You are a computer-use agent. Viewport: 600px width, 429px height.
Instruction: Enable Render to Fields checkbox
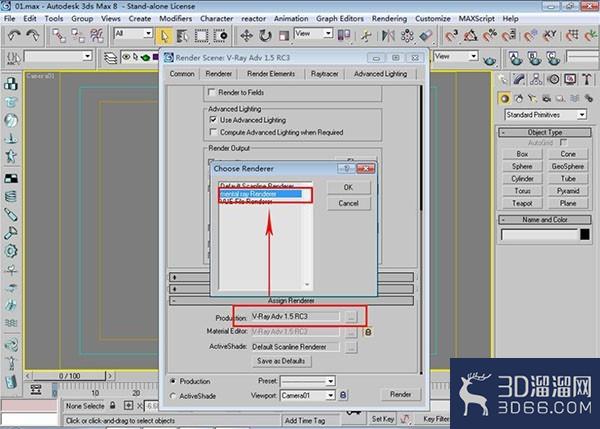[211, 92]
